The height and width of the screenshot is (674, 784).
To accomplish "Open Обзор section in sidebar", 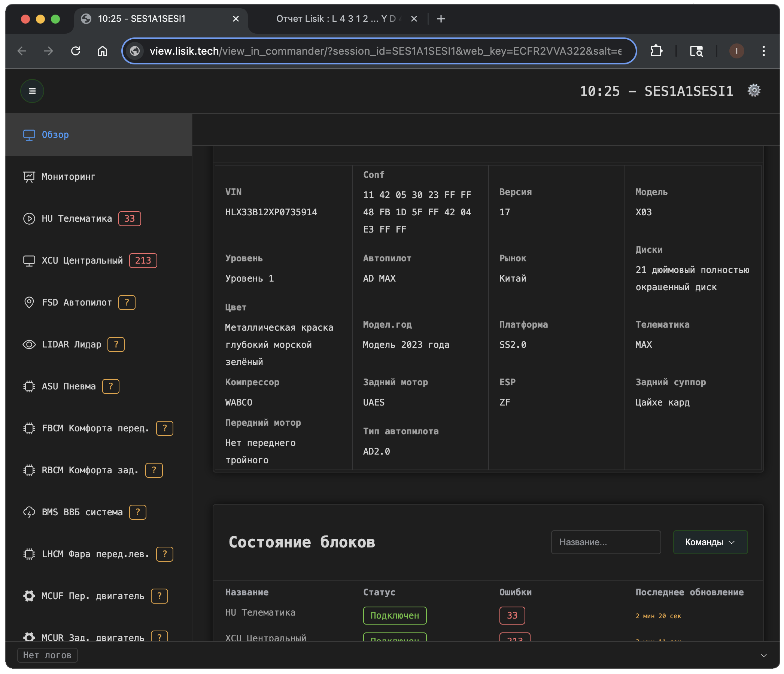I will (x=99, y=135).
